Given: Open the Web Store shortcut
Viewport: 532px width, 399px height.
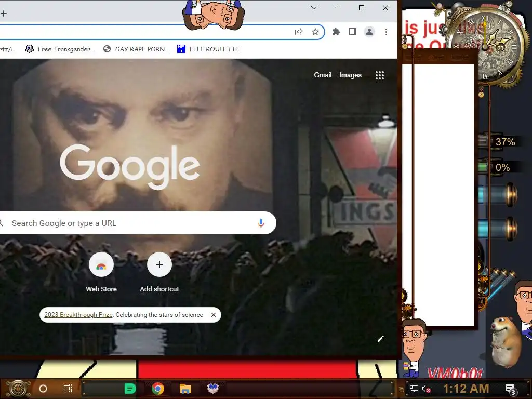Looking at the screenshot, I should click(101, 273).
